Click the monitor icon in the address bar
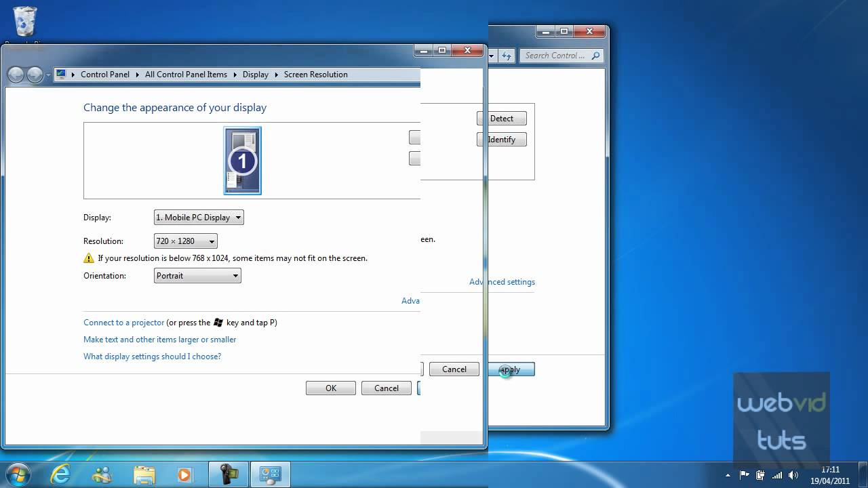 pos(62,75)
